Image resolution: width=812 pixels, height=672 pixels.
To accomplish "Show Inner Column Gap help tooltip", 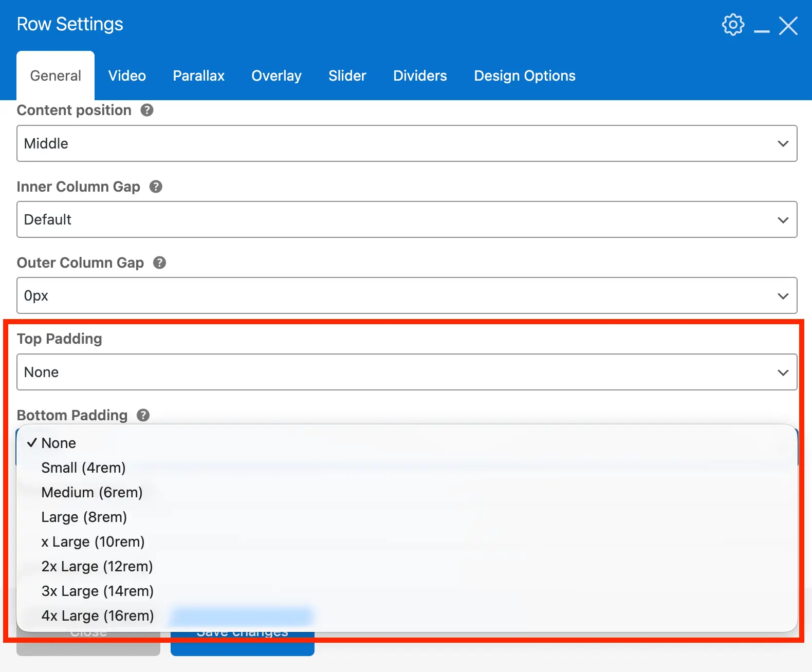I will pyautogui.click(x=156, y=187).
